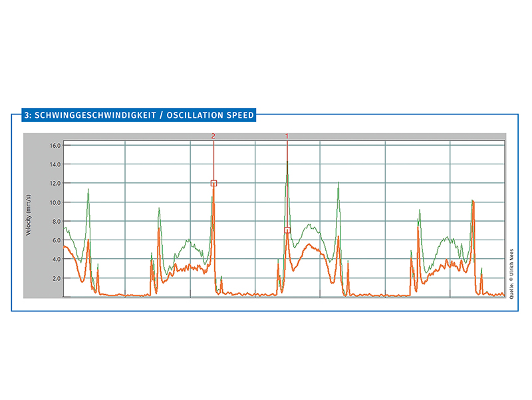Click the 6.0 y-axis value
Screen dimensions: 532x400
coord(55,240)
